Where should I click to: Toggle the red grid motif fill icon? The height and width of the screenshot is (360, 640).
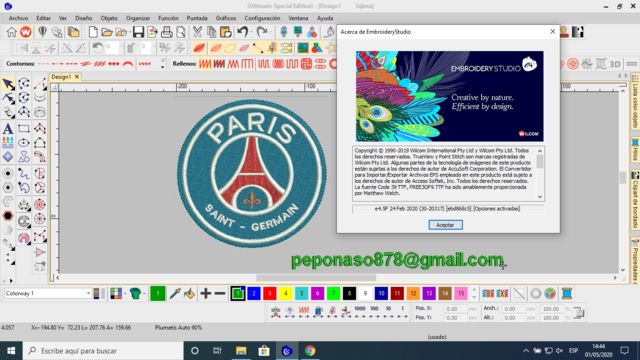tap(307, 64)
